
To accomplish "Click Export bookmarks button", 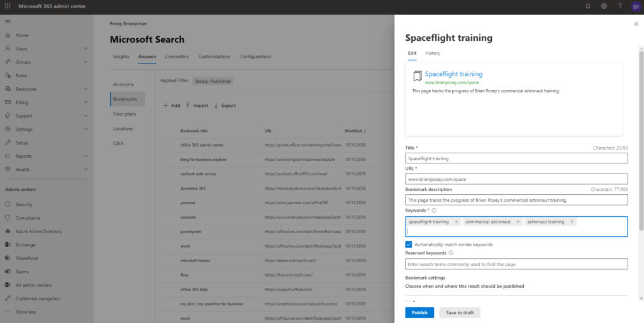I will (225, 106).
